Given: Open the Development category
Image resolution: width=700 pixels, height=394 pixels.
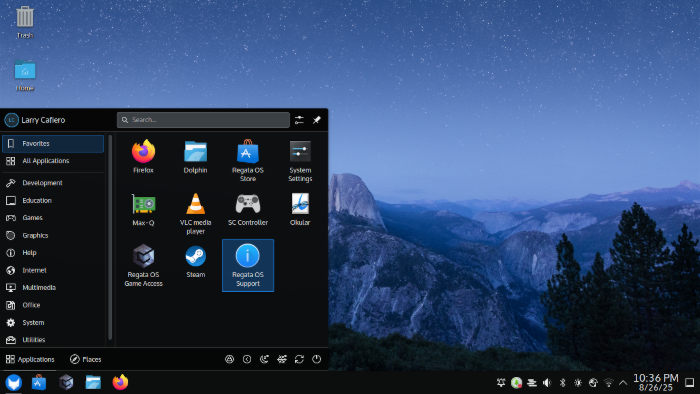Looking at the screenshot, I should point(53,183).
